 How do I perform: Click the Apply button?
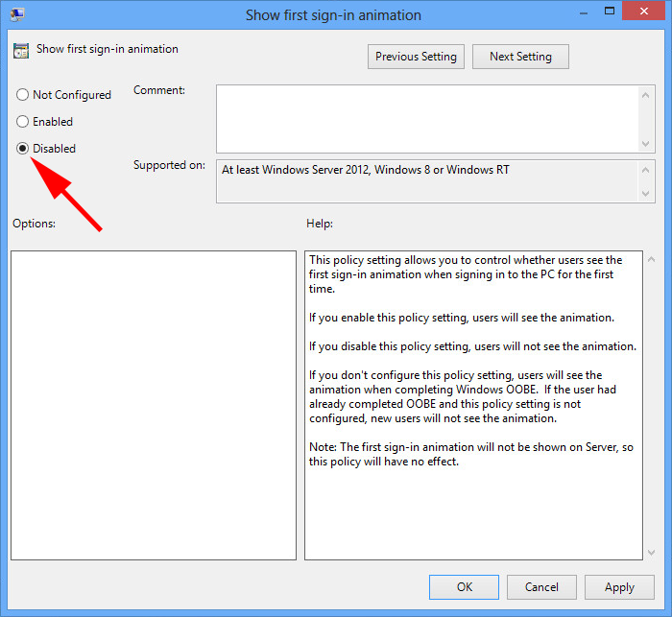tap(619, 587)
